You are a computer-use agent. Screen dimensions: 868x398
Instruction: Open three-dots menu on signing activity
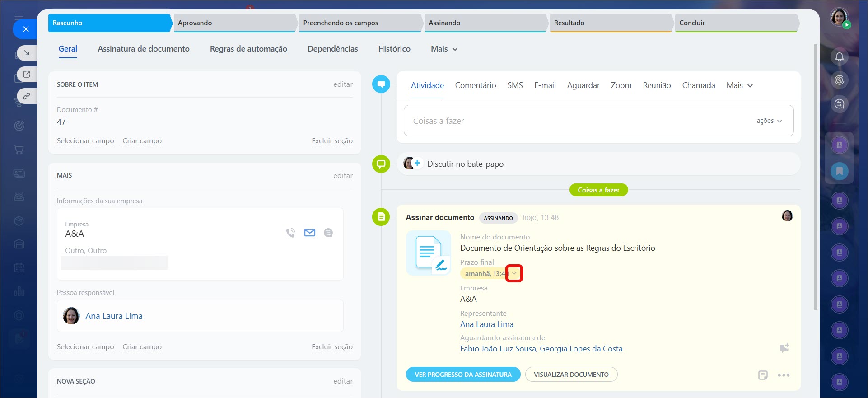(784, 375)
